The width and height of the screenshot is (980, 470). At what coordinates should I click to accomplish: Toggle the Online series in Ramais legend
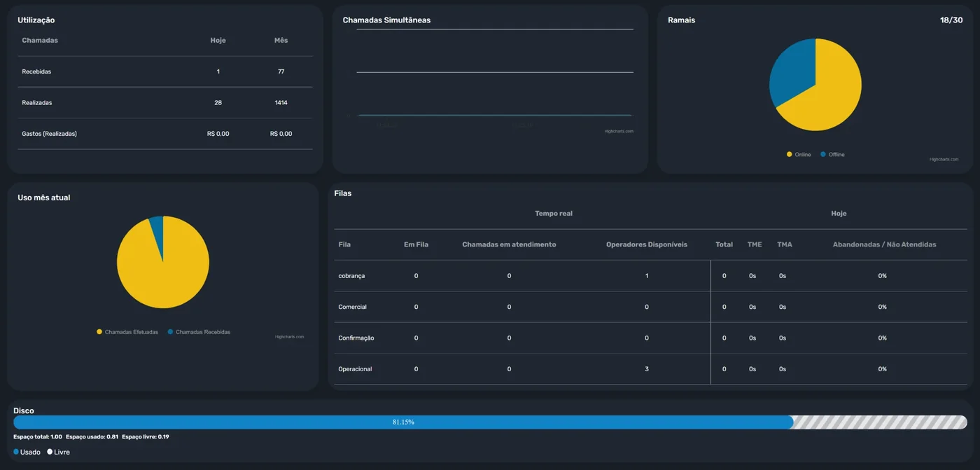799,154
